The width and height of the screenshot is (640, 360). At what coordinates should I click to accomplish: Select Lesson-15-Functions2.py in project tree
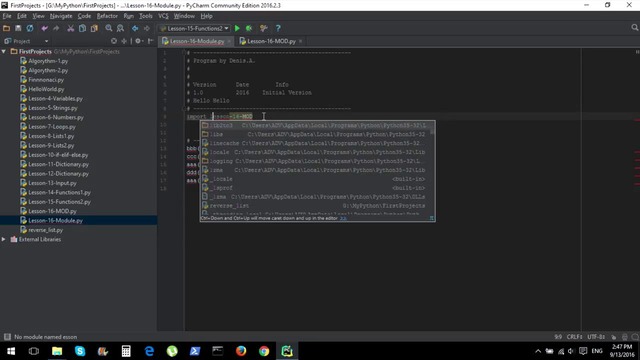point(59,202)
